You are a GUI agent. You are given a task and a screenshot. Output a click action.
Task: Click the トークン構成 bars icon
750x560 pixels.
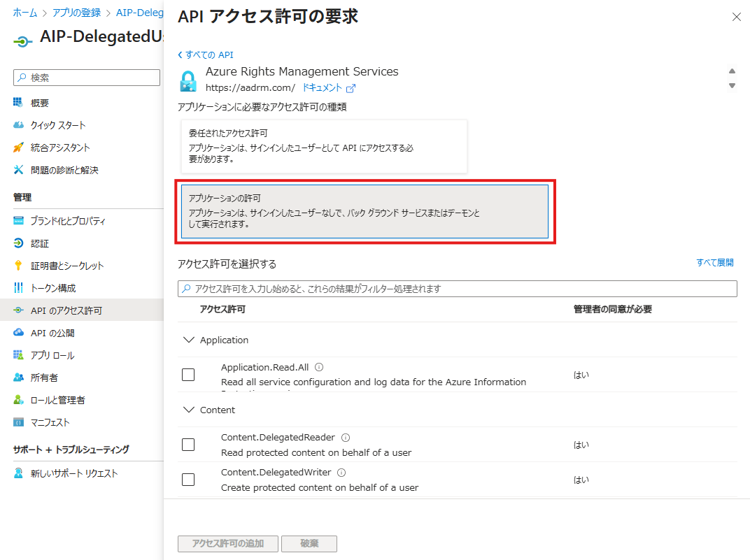point(18,287)
